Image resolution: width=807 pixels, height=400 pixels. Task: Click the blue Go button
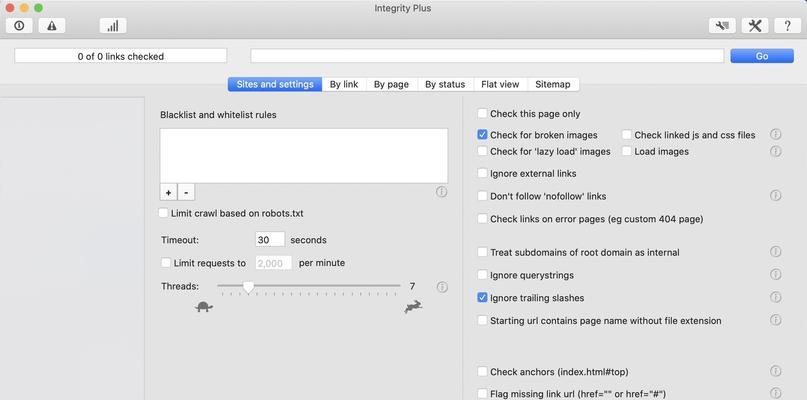[762, 56]
